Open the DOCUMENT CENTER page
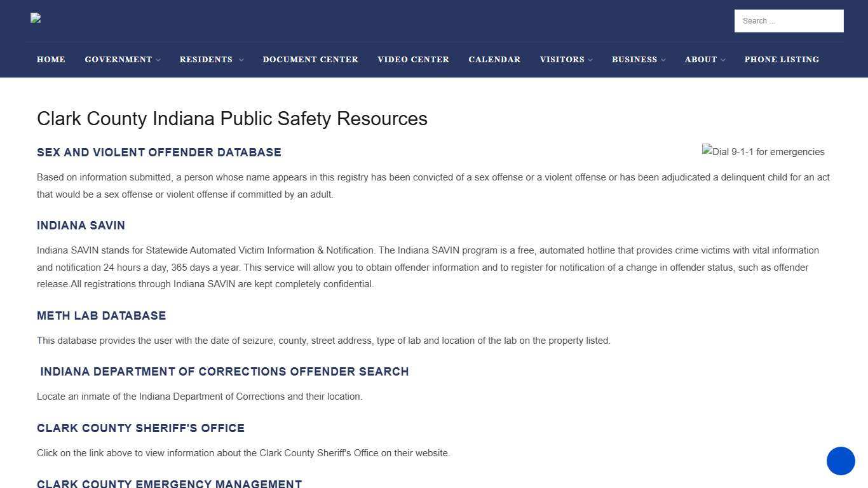The height and width of the screenshot is (488, 868). [310, 59]
